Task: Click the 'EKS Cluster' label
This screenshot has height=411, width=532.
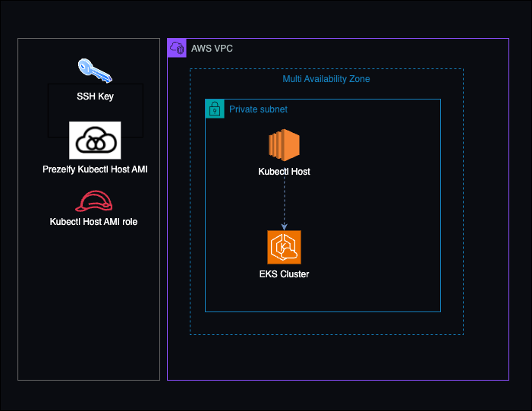Action: (284, 274)
